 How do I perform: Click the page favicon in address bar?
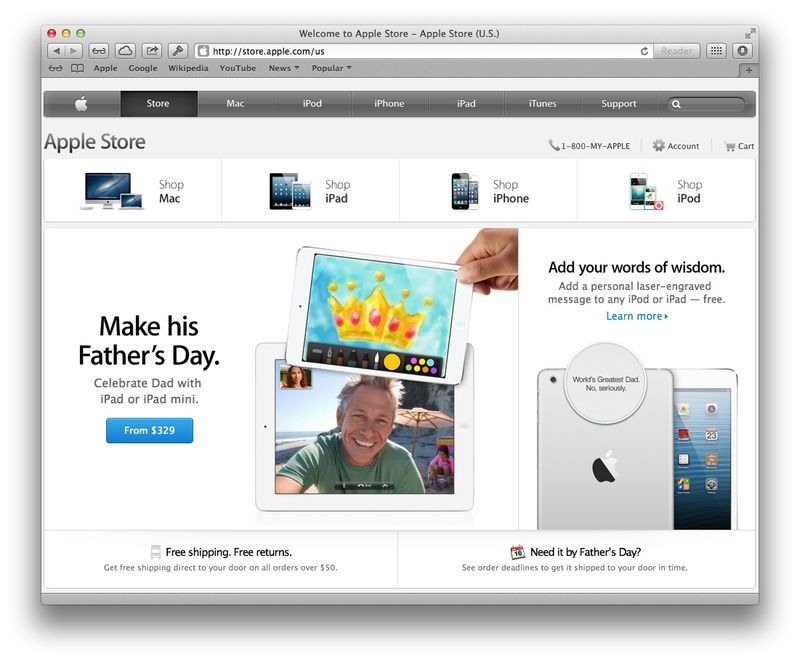coord(204,51)
